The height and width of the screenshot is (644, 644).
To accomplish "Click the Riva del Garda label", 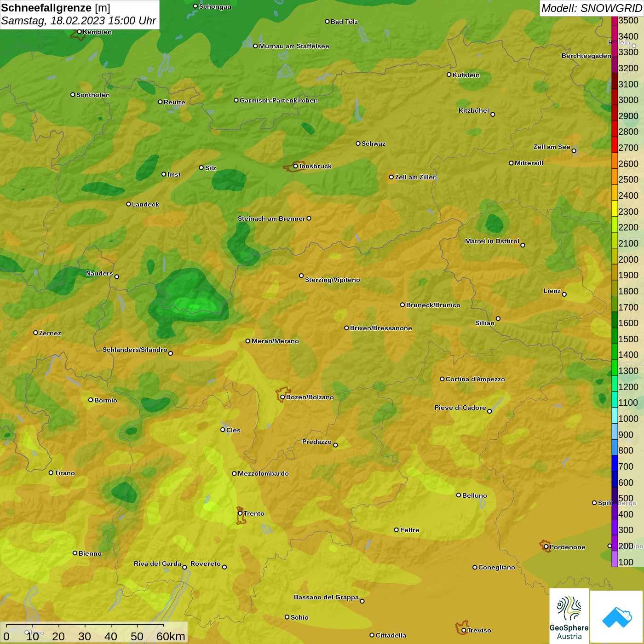I will (x=157, y=563).
